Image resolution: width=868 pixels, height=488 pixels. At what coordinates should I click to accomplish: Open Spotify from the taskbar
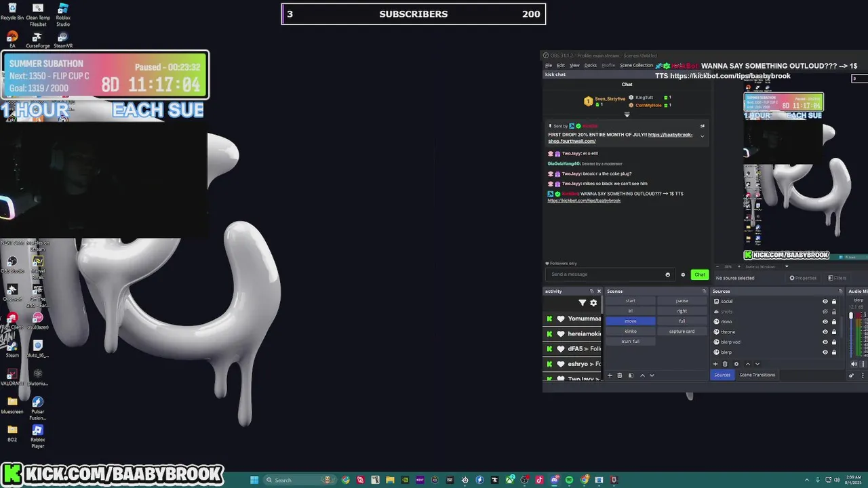coord(569,480)
